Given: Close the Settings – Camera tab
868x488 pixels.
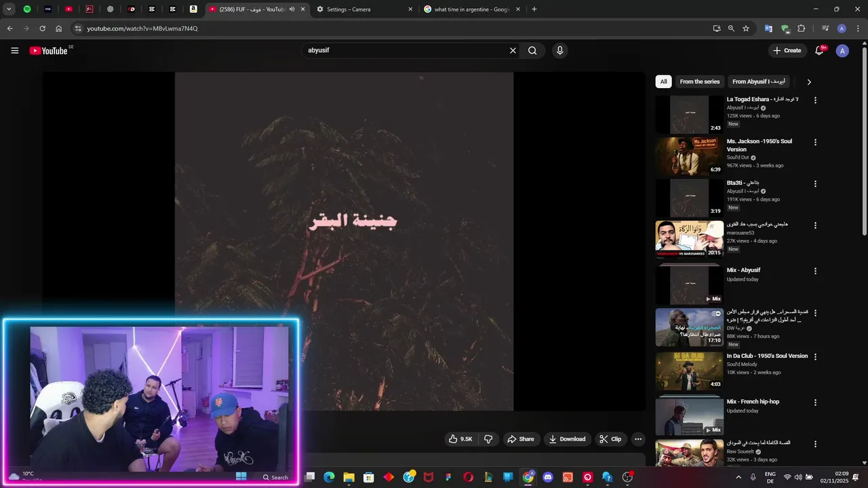Looking at the screenshot, I should pos(410,9).
